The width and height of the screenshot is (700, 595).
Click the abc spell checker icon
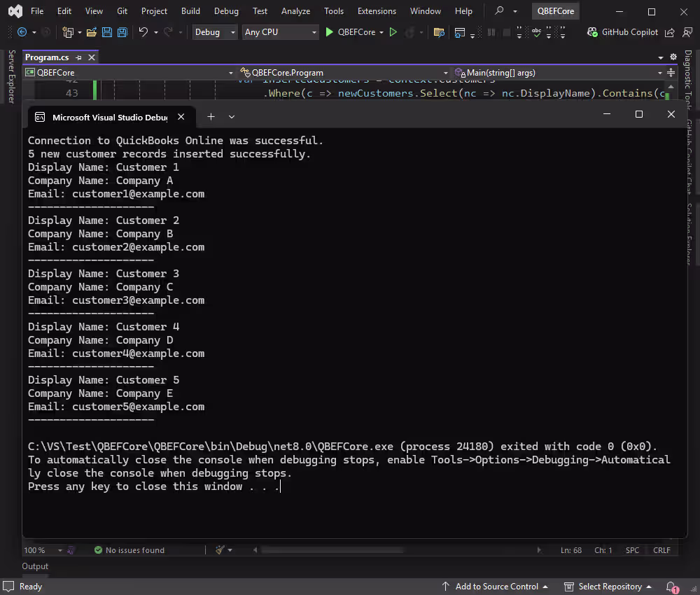coord(536,32)
